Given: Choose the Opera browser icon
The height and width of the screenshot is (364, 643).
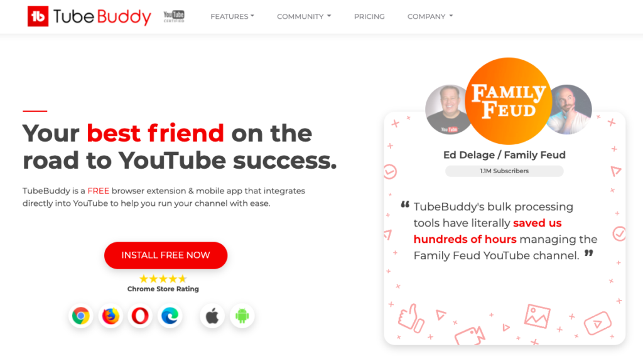Looking at the screenshot, I should pyautogui.click(x=140, y=316).
